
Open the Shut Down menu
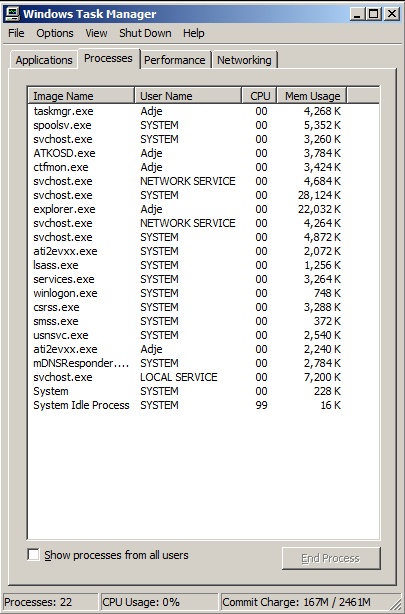point(145,33)
